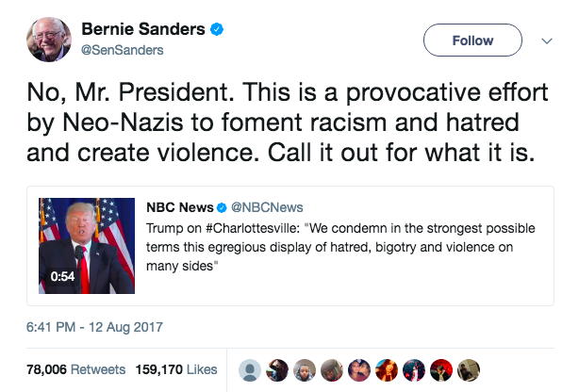579x392 pixels.
Task: Open the NBC News account name
Action: point(177,205)
